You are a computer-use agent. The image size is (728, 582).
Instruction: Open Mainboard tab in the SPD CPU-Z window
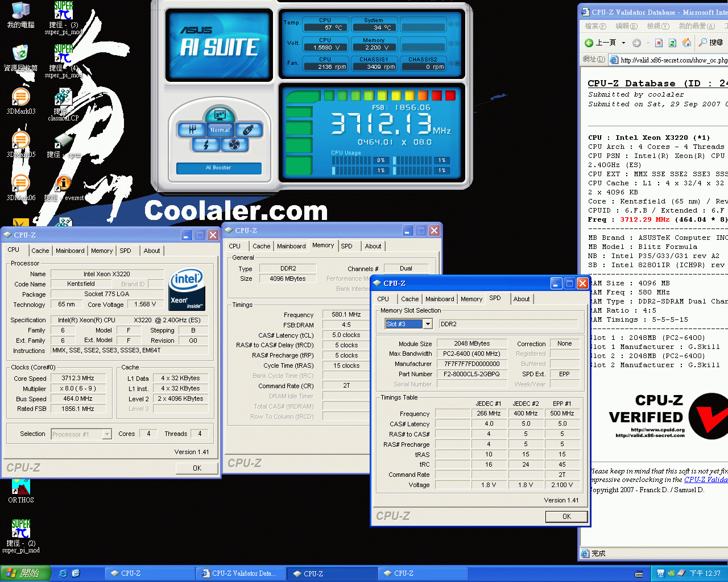pyautogui.click(x=440, y=299)
